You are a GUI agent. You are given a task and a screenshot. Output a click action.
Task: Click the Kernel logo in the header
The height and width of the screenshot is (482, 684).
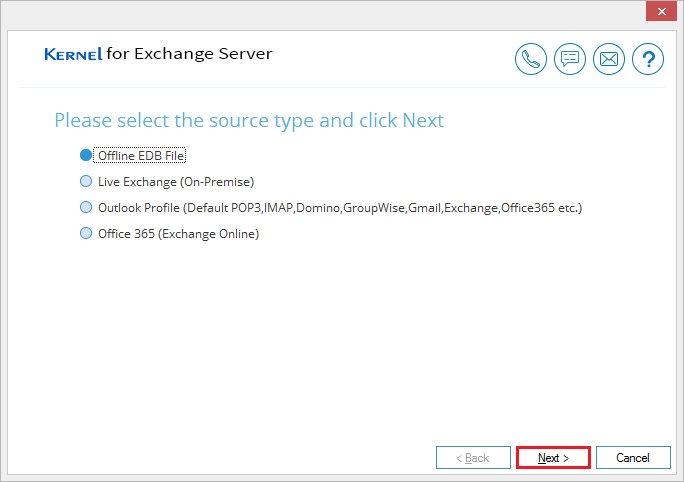(x=73, y=54)
